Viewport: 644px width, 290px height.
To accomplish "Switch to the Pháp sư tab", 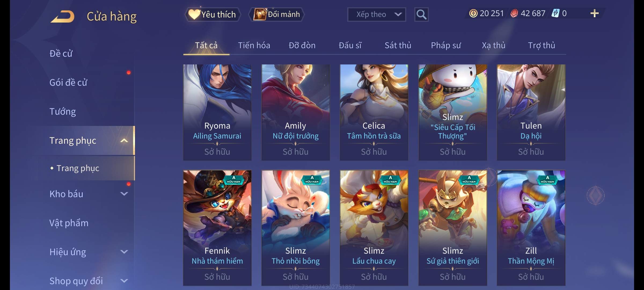I will coord(446,45).
